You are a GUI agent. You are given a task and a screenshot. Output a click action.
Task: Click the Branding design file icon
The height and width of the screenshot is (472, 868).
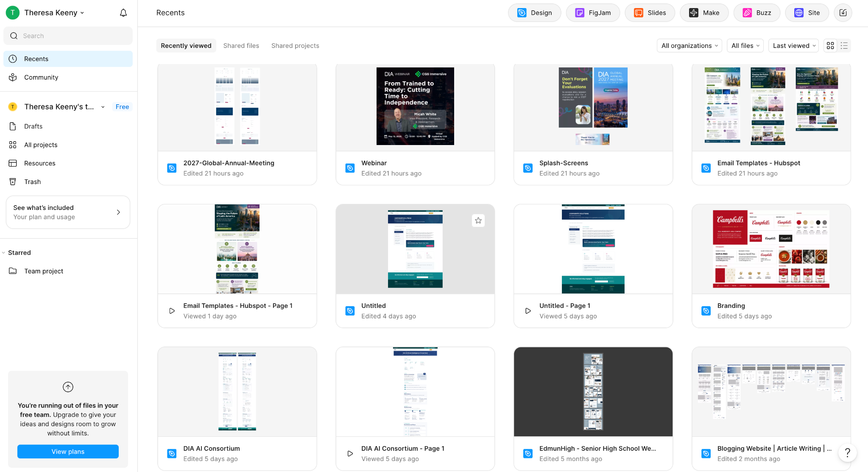tap(706, 311)
